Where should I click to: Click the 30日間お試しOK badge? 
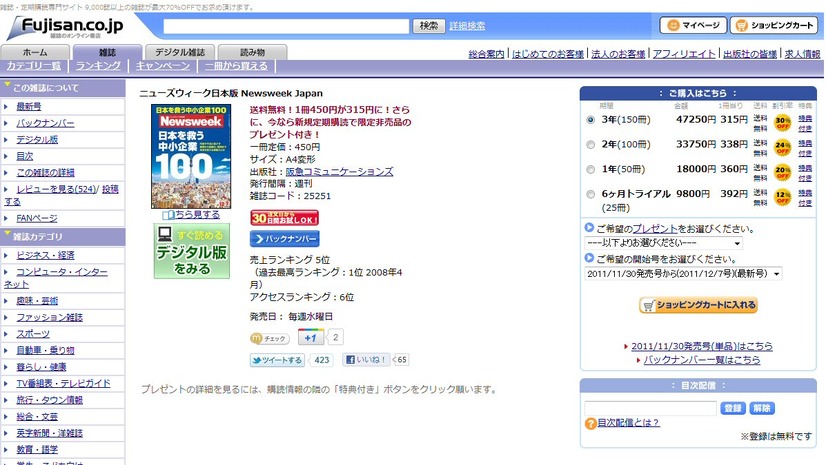point(284,217)
